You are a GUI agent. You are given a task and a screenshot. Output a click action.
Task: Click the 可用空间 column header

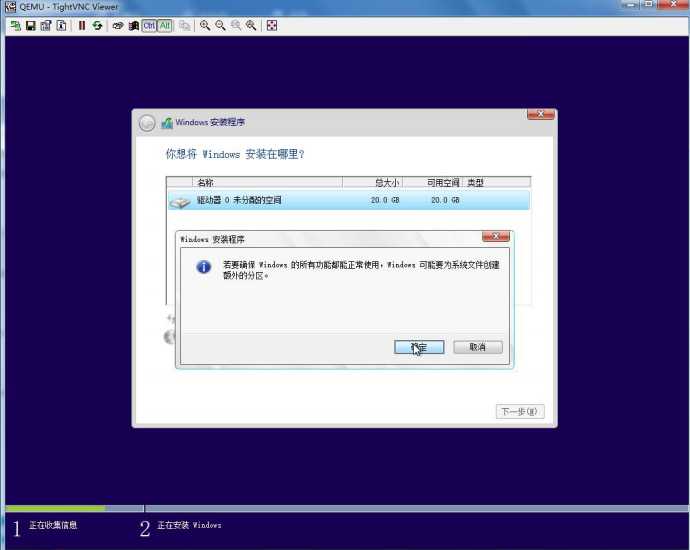pos(432,182)
